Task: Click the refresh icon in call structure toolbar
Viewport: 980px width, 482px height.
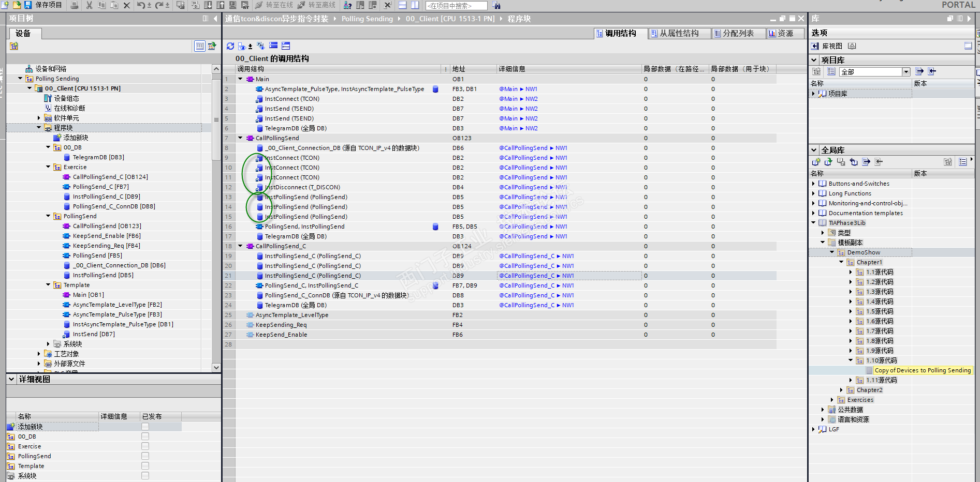Action: (230, 46)
